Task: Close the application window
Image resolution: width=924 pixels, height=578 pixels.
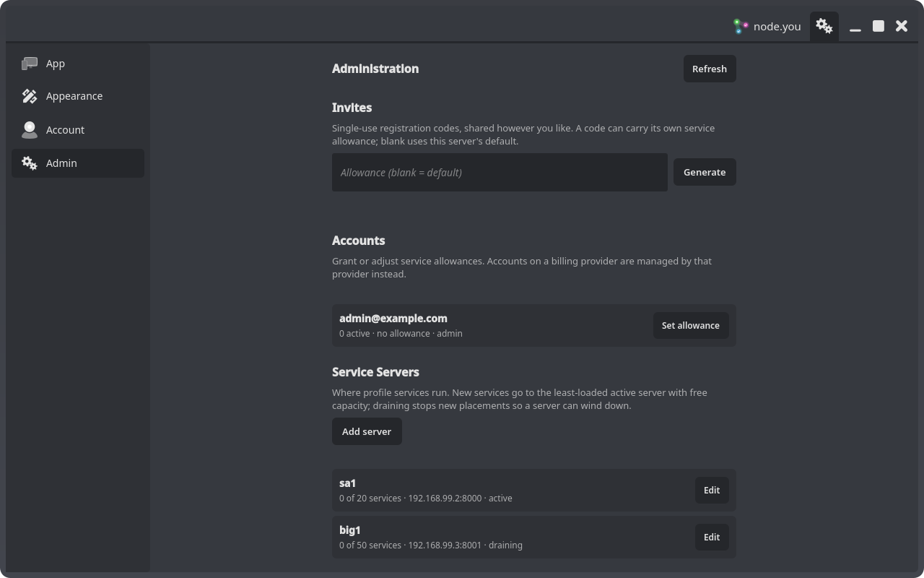Action: click(x=902, y=26)
